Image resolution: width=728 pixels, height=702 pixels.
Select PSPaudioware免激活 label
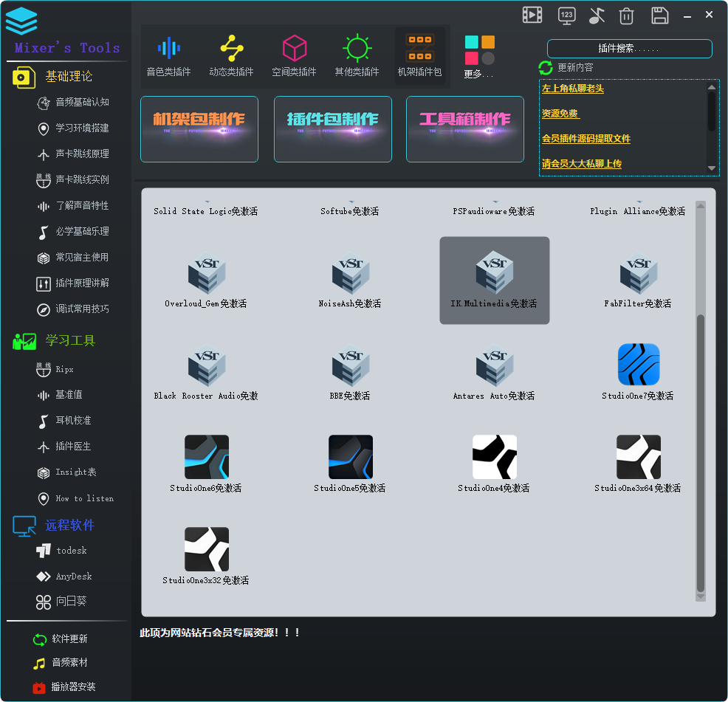493,211
